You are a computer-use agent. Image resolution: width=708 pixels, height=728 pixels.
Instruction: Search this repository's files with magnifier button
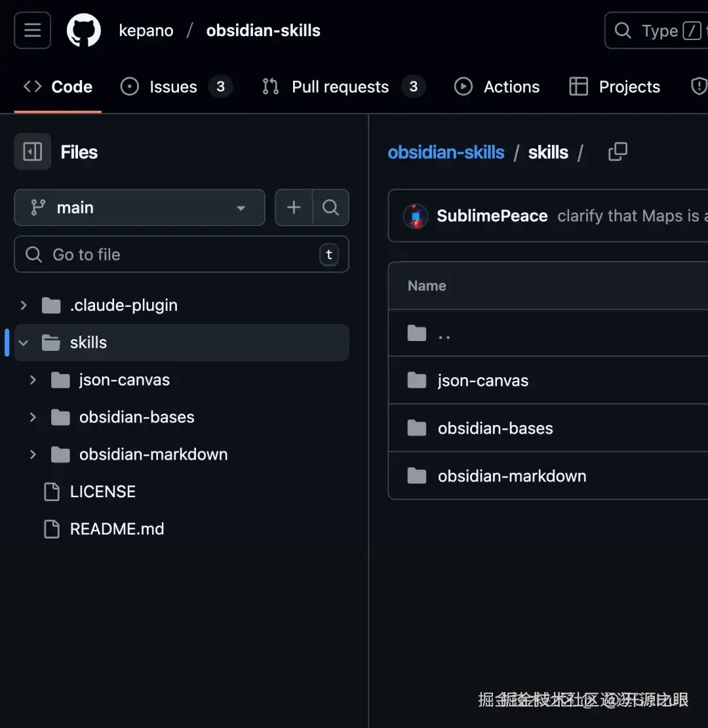(330, 207)
